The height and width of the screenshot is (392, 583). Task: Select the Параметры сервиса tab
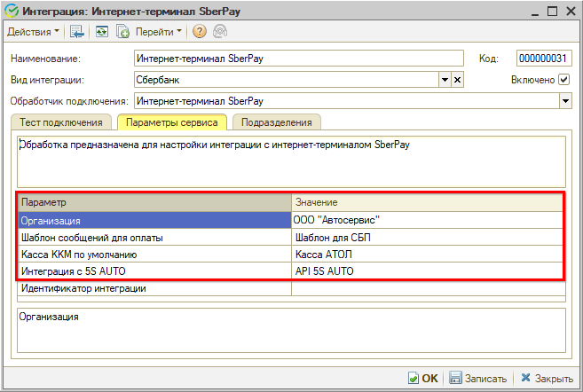pyautogui.click(x=172, y=122)
